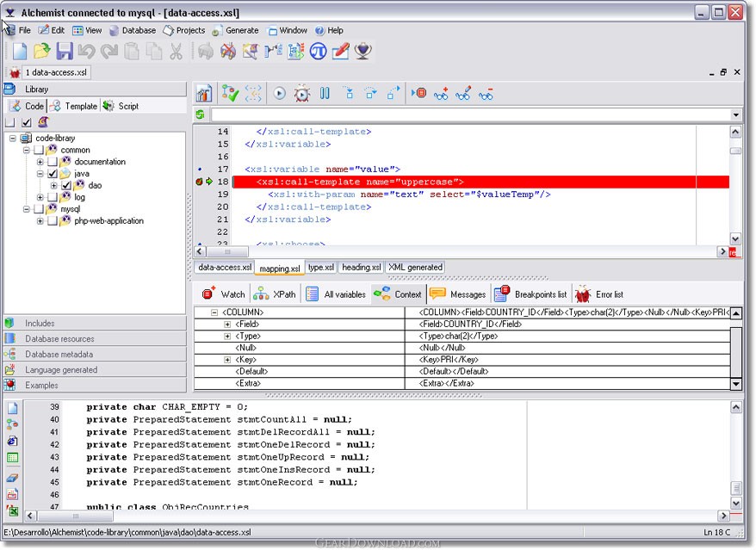Click the stop debugging red icon
The image size is (756, 550).
coord(419,93)
